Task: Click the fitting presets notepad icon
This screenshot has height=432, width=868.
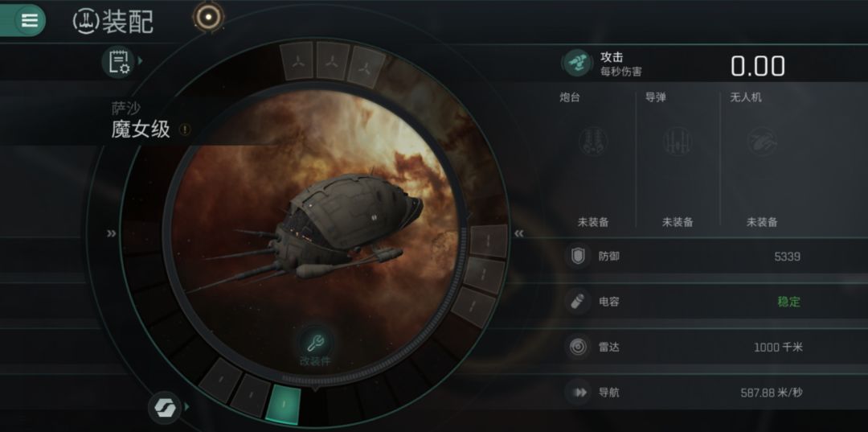Action: coord(118,61)
